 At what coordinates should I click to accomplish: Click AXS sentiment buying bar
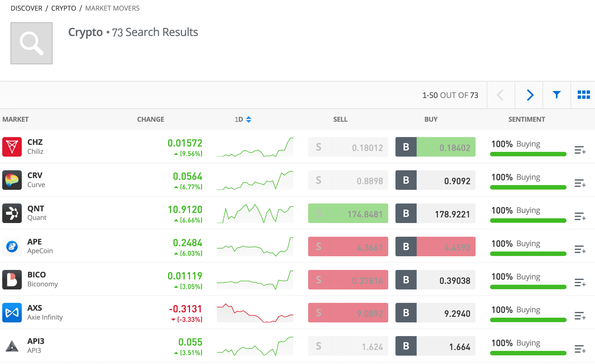[x=528, y=320]
